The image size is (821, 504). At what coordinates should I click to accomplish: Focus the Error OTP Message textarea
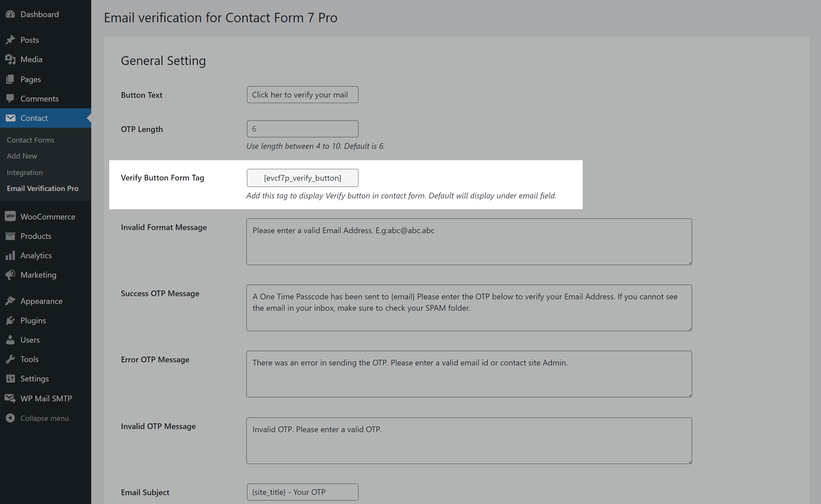469,374
